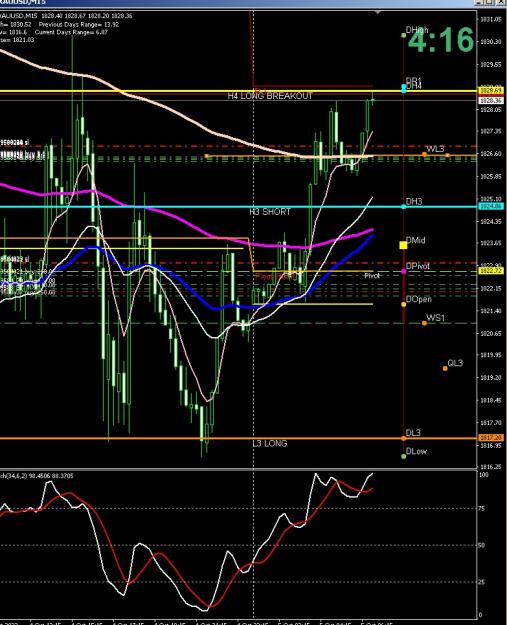Click the H3 SHORT line label
This screenshot has width=507, height=625.
pyautogui.click(x=270, y=212)
